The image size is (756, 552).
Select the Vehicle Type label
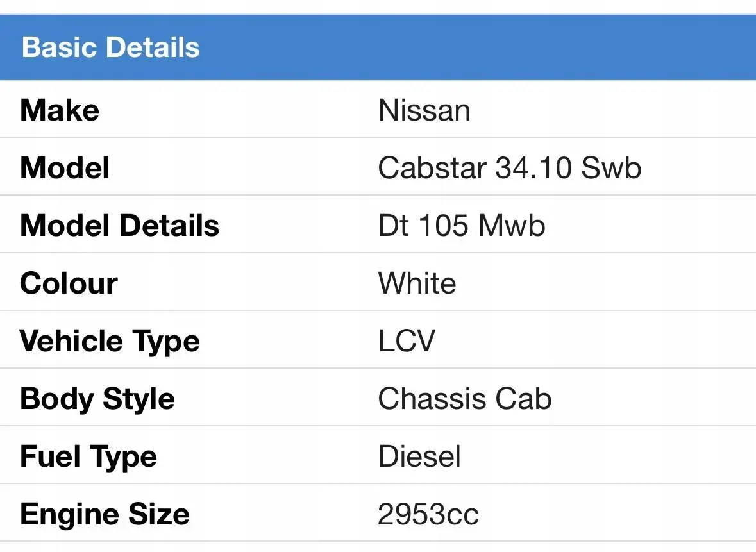pos(110,341)
